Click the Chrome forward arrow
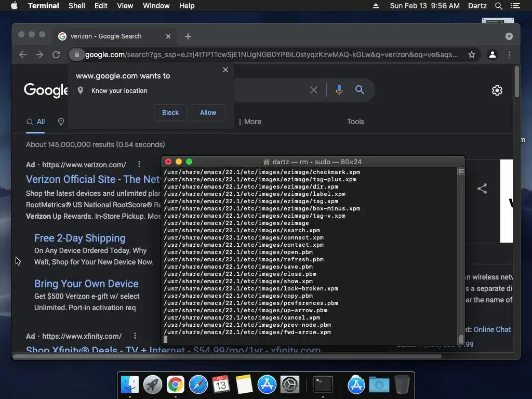Screen dimensions: 532x399 click(x=39, y=55)
